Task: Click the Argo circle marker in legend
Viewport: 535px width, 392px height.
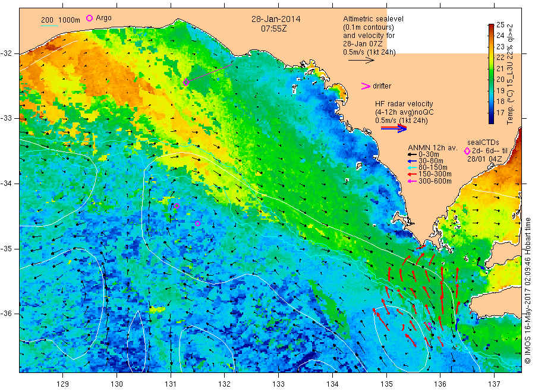Action: tap(89, 18)
